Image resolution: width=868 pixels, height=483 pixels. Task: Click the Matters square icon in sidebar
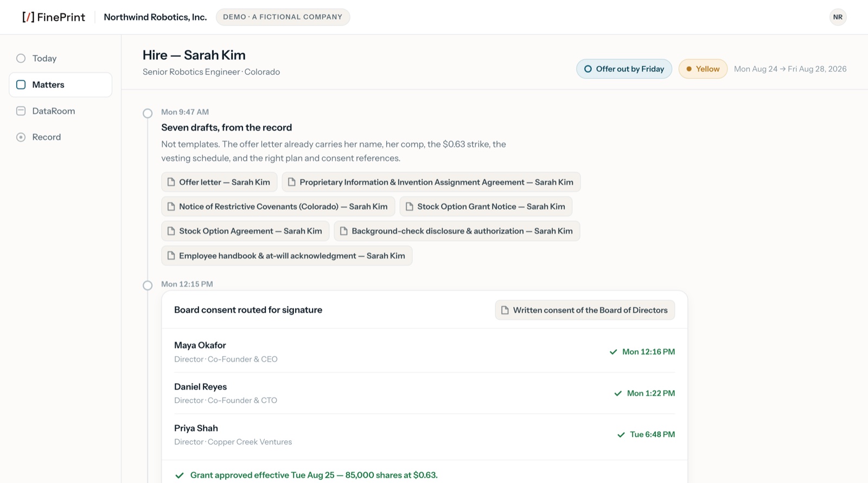(21, 85)
